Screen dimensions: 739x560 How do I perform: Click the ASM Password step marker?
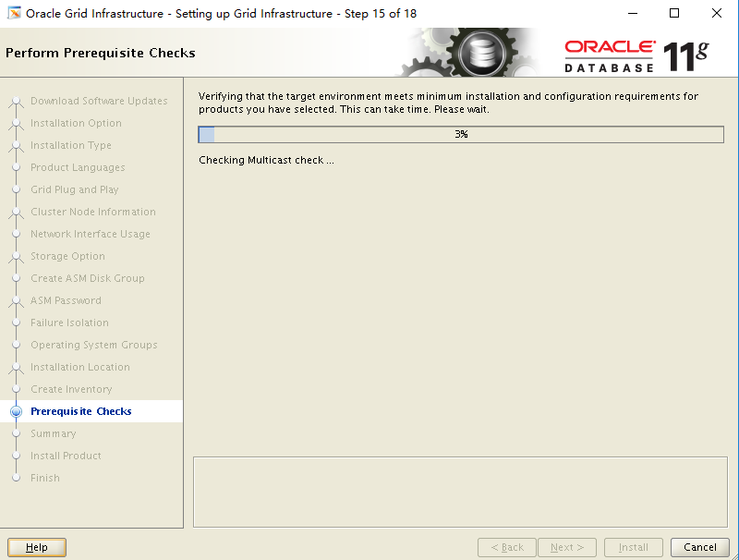[16, 300]
